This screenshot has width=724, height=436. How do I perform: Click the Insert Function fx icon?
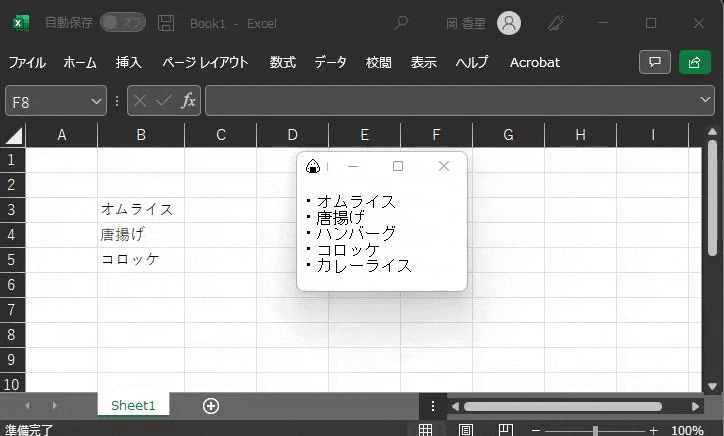[x=188, y=101]
